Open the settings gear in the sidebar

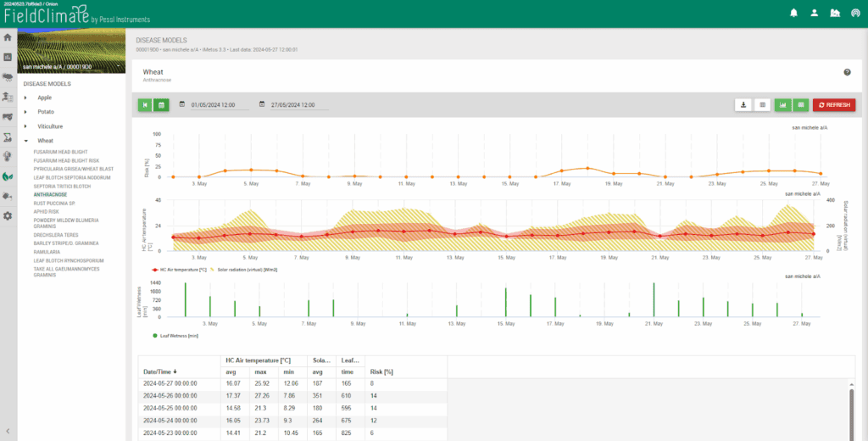(x=8, y=216)
